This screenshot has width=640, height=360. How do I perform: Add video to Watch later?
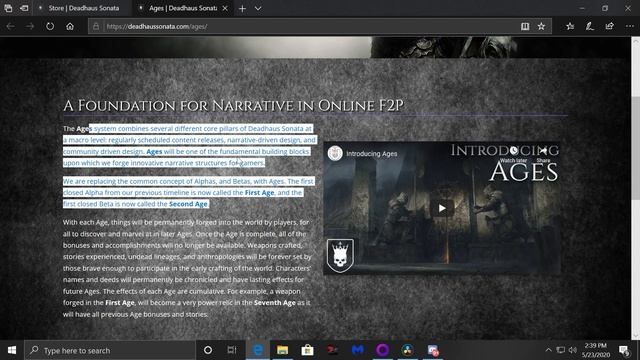point(513,154)
